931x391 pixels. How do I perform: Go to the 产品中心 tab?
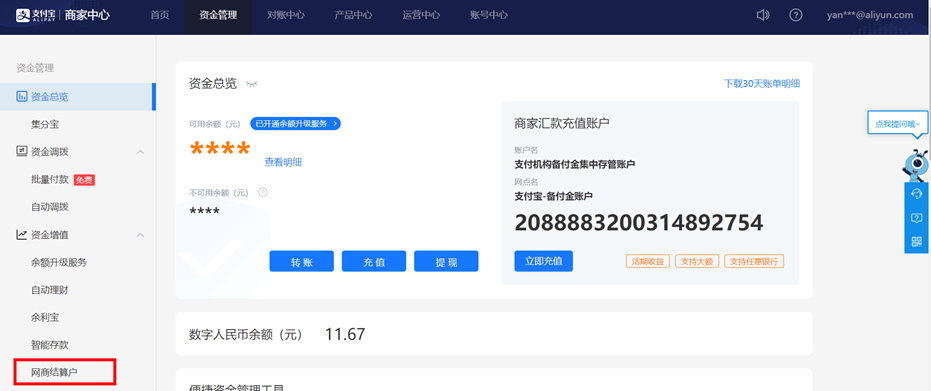(x=353, y=15)
